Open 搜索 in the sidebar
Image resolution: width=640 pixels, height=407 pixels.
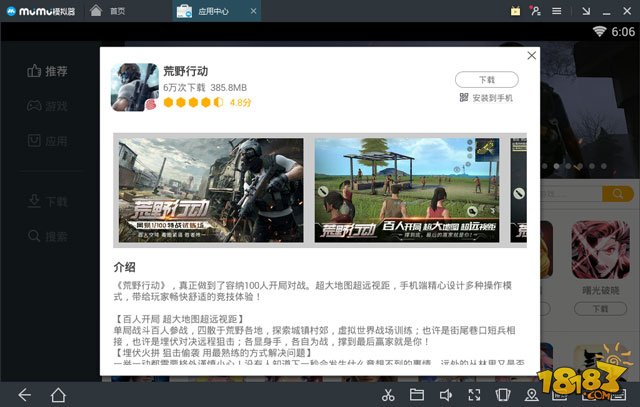(47, 236)
